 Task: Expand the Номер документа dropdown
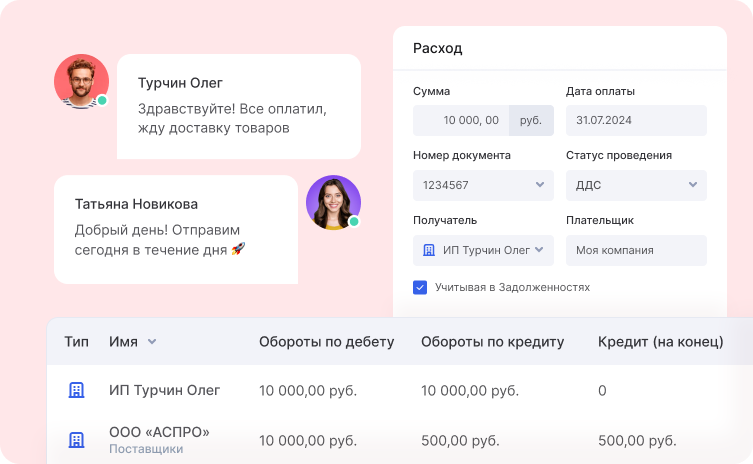coord(540,185)
